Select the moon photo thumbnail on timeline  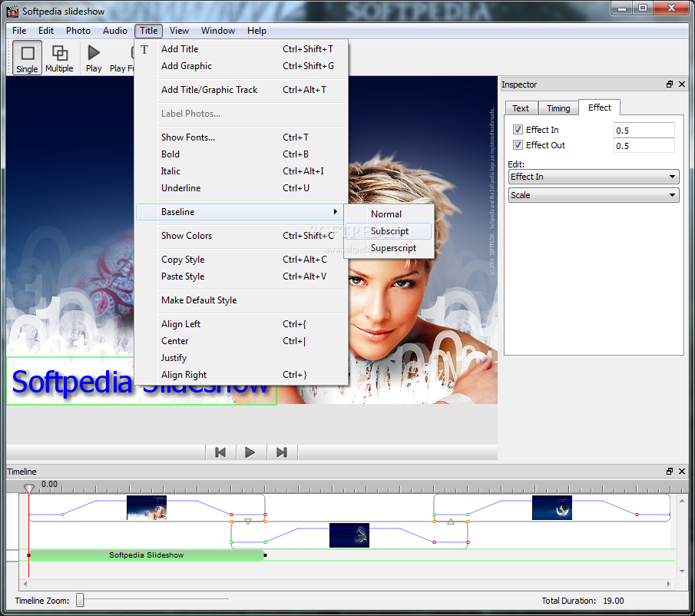click(x=552, y=508)
